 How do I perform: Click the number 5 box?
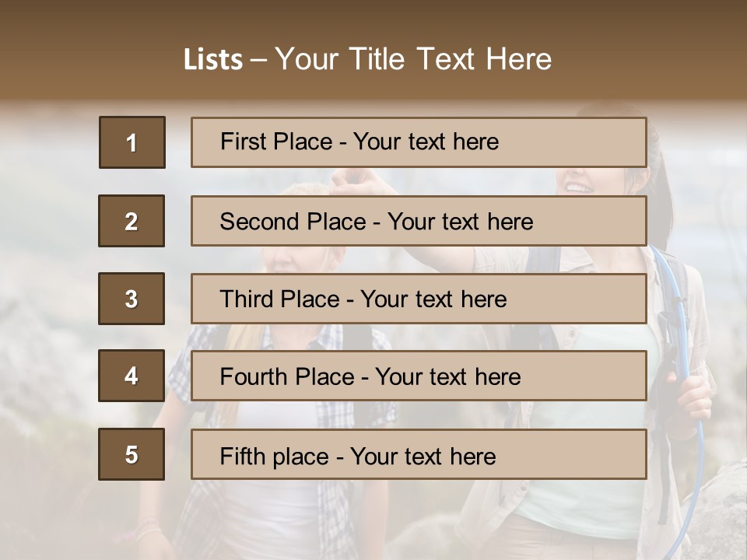132,454
